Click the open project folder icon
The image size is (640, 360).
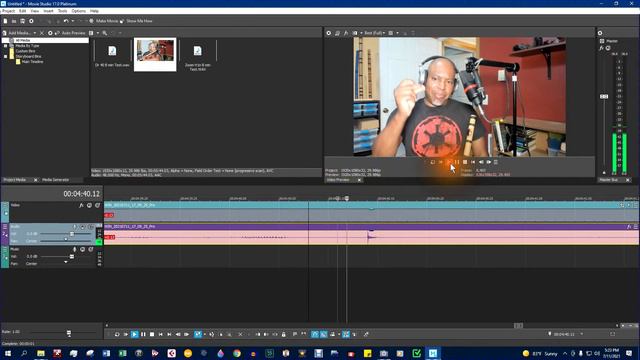14,21
